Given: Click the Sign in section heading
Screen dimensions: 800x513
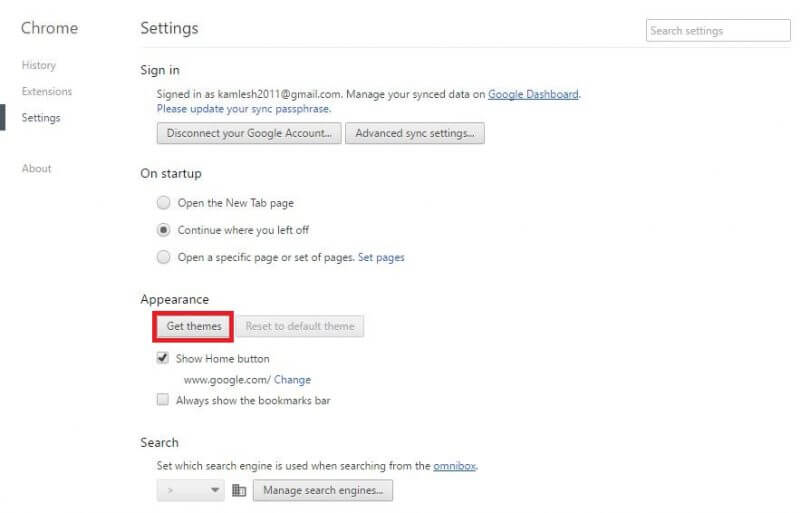Looking at the screenshot, I should coord(160,70).
